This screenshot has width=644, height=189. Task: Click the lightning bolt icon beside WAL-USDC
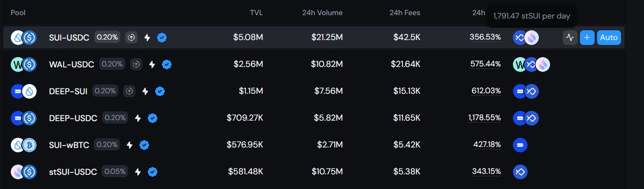point(152,64)
